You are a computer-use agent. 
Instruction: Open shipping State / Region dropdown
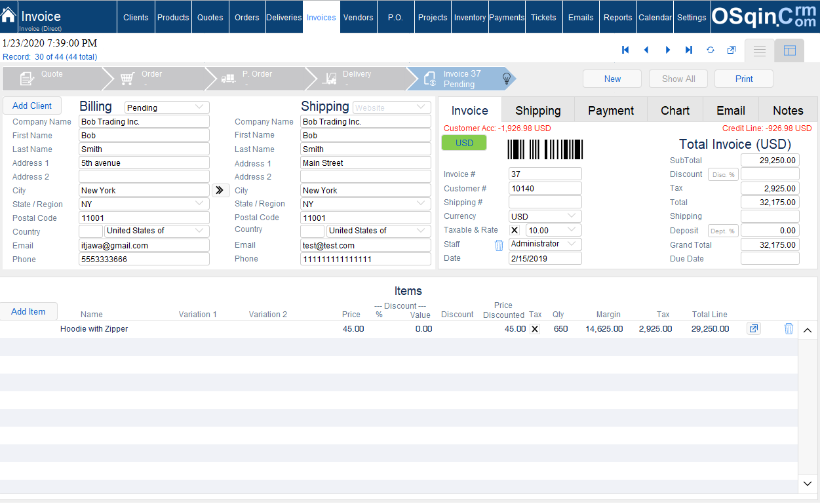click(366, 204)
